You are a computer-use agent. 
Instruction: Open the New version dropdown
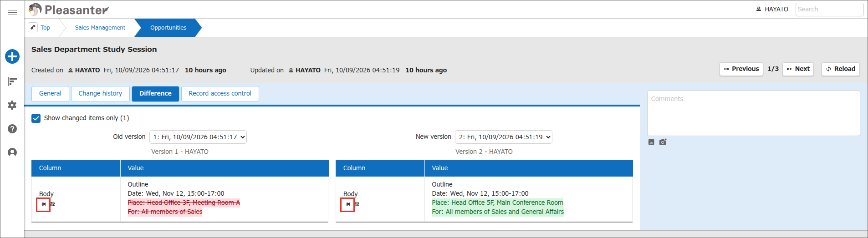pos(504,137)
